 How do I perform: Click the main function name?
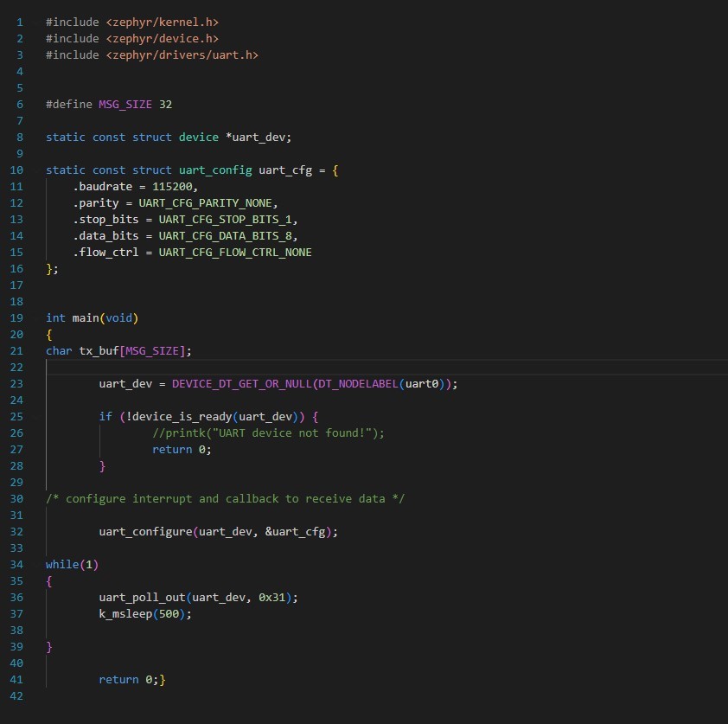point(86,318)
